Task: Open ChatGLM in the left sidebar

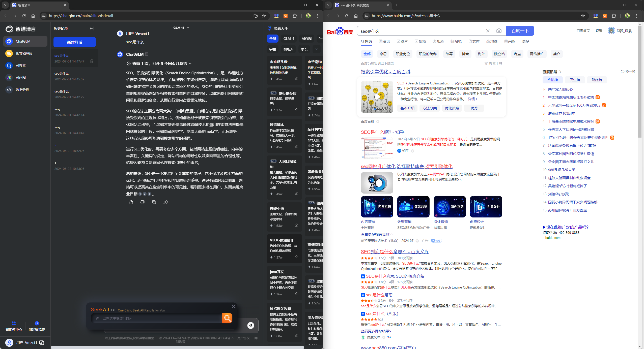Action: pos(25,41)
